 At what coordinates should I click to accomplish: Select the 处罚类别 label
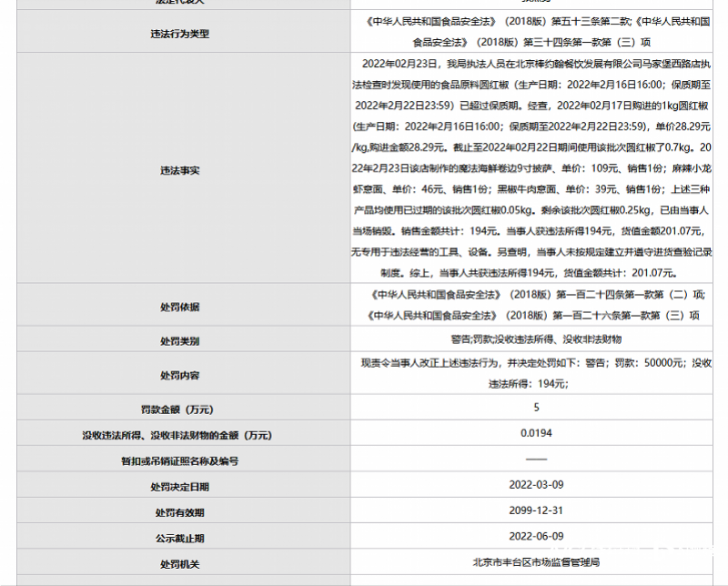(179, 341)
